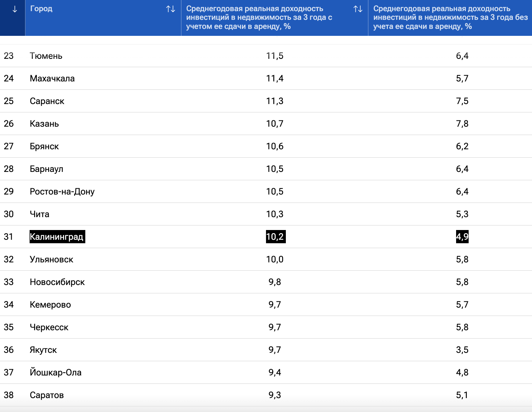Click value 4,8 in Йошкар-Ола row
This screenshot has height=412, width=532.
point(462,373)
